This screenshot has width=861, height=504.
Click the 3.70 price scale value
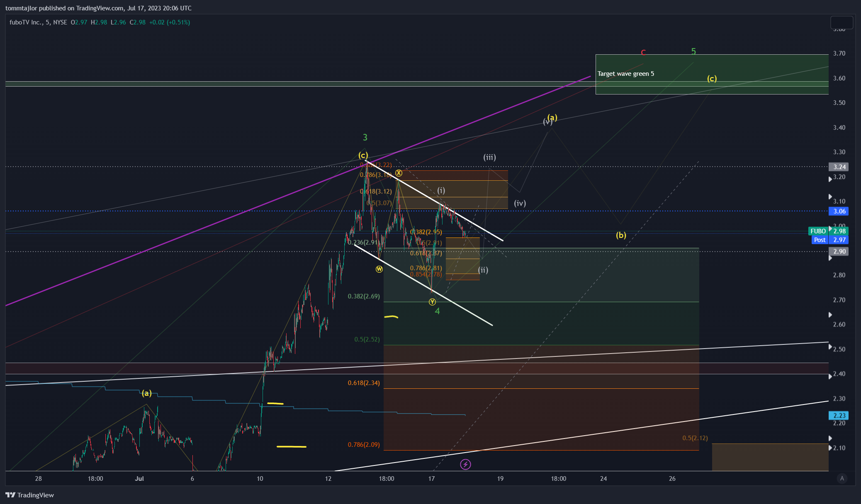(839, 53)
